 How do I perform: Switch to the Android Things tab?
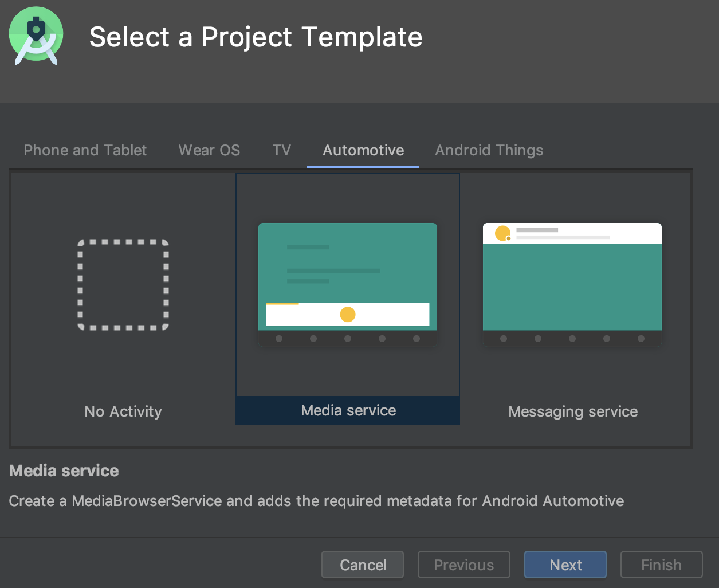[489, 150]
